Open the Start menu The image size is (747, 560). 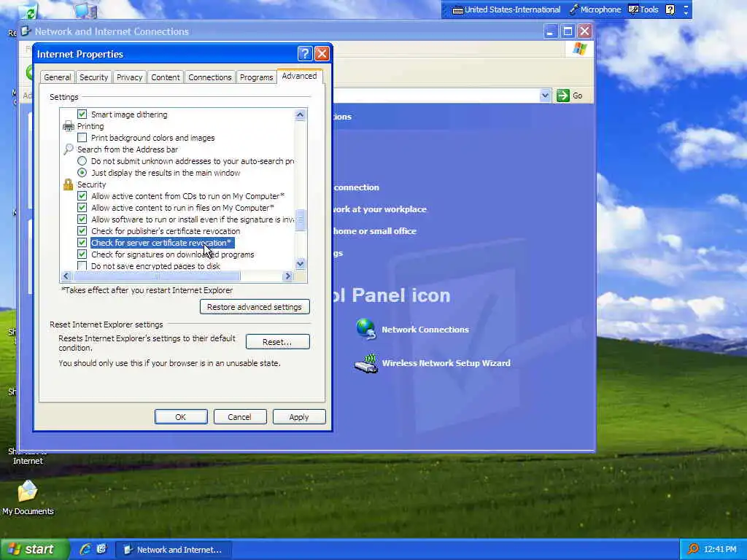(x=34, y=549)
